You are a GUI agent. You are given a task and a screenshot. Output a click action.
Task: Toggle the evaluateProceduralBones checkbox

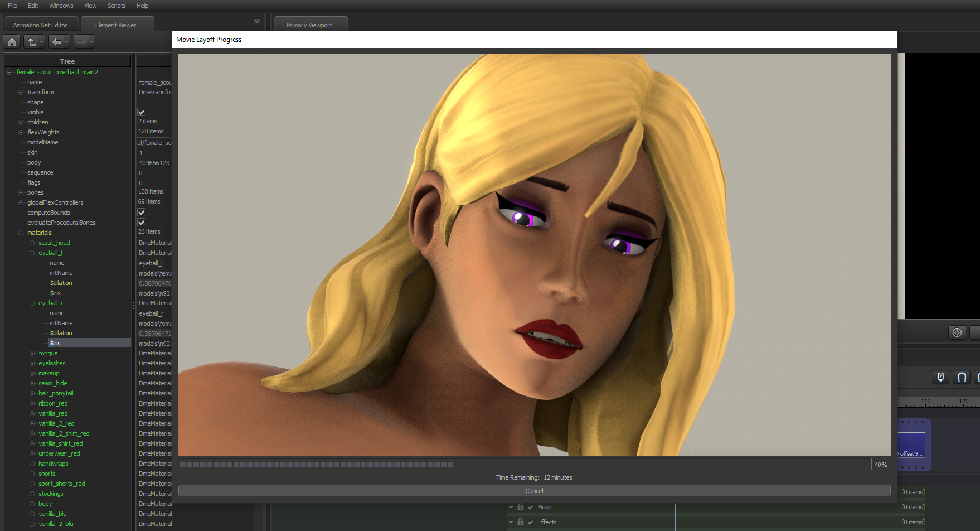(142, 223)
